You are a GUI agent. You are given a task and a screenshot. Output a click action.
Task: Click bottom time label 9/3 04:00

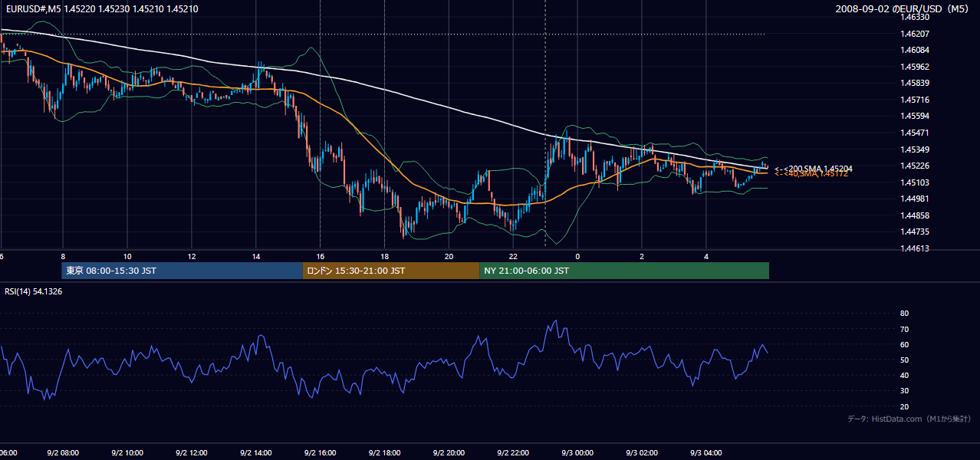pyautogui.click(x=707, y=453)
